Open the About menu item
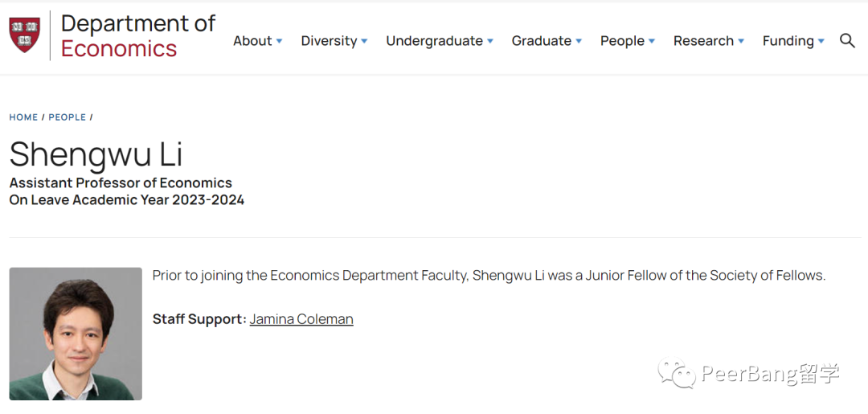The width and height of the screenshot is (868, 414). point(252,41)
